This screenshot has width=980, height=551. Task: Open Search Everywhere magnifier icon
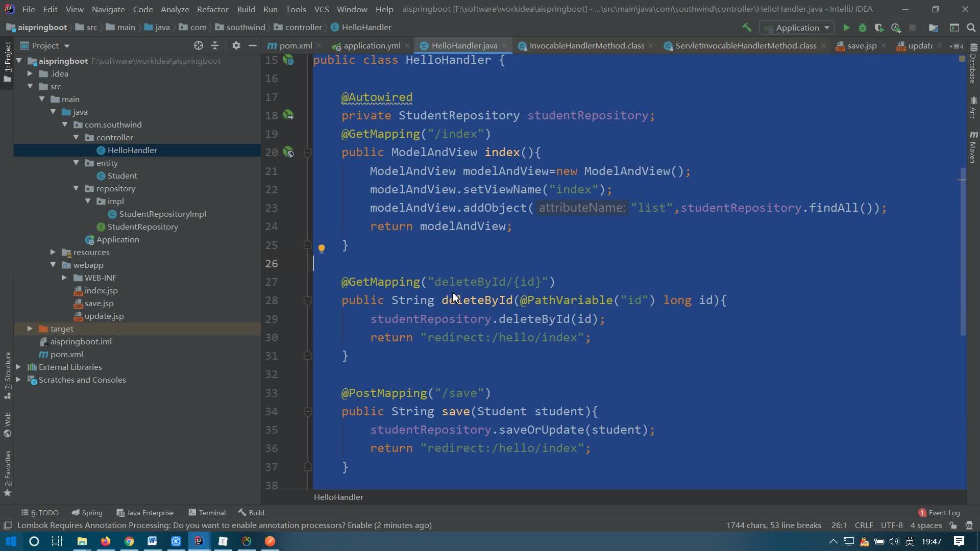[x=971, y=28]
